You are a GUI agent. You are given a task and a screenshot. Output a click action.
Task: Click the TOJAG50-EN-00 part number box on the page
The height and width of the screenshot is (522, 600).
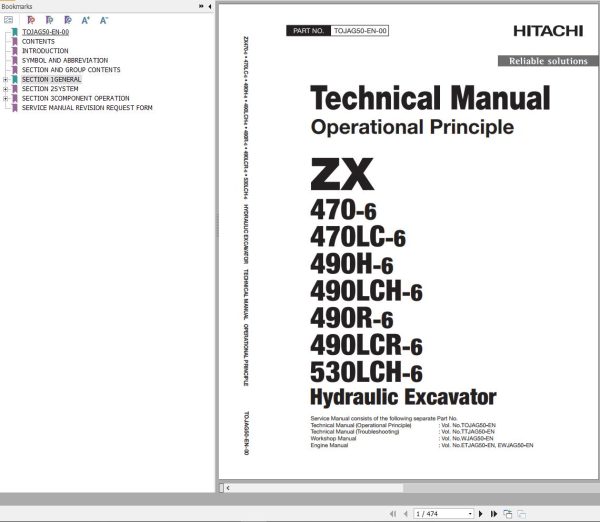(x=360, y=31)
